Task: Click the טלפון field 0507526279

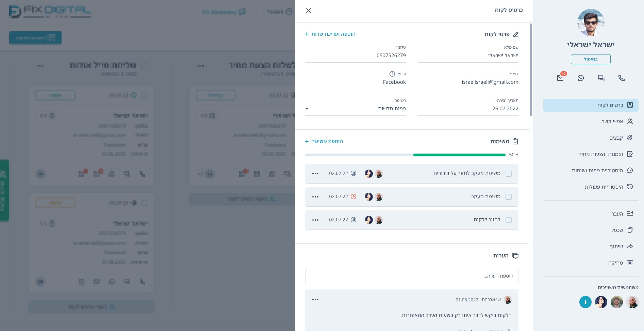Action: (x=356, y=56)
